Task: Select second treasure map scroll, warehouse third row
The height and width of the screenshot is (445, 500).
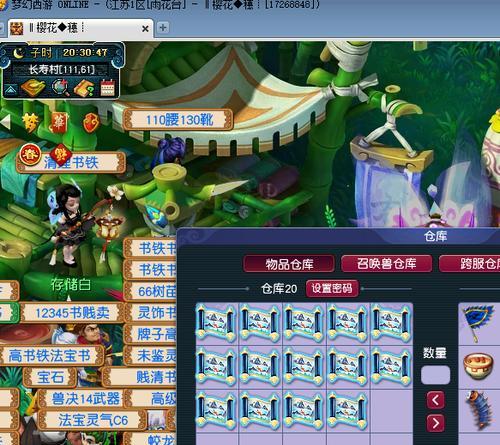Action: [260, 411]
